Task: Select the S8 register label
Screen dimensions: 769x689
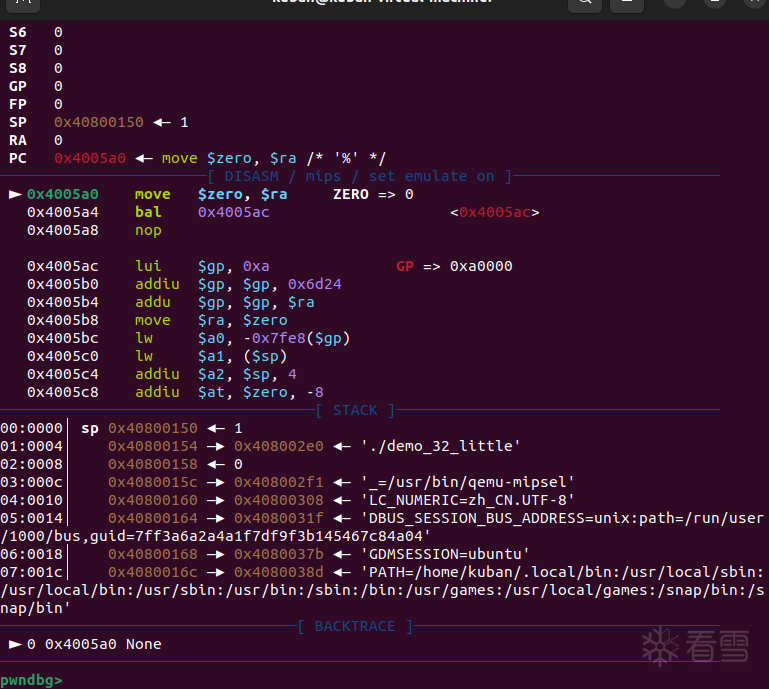Action: point(18,68)
